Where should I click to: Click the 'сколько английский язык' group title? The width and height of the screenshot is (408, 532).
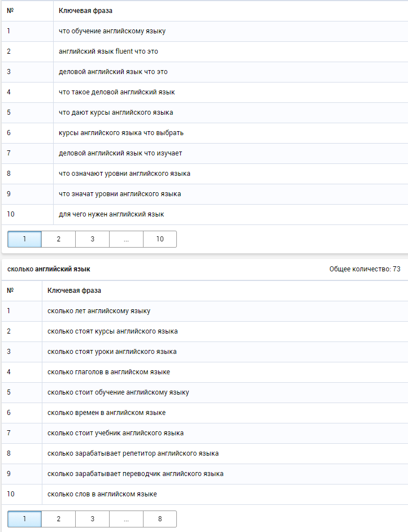pyautogui.click(x=49, y=269)
